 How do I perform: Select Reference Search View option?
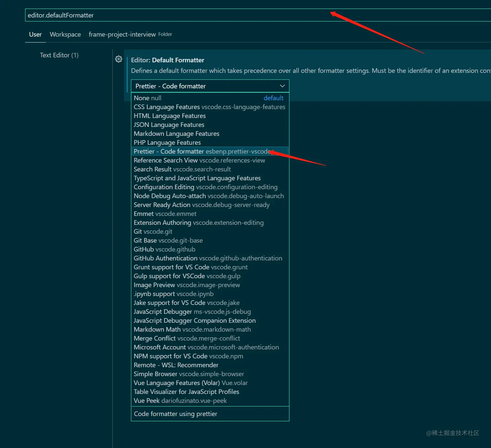pos(210,160)
